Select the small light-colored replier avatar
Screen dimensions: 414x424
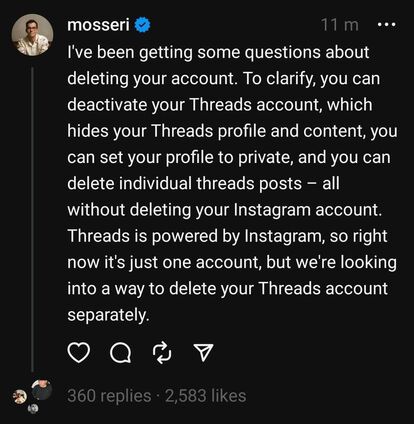click(x=20, y=397)
